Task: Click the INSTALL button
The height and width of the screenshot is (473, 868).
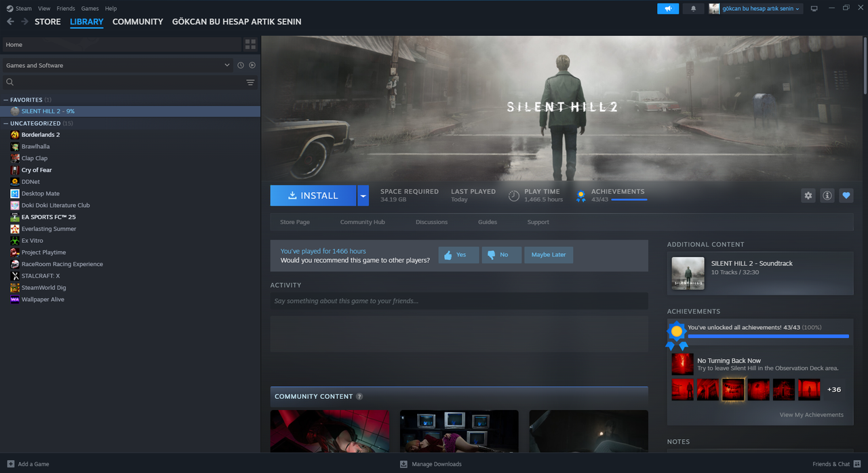Action: coord(313,195)
